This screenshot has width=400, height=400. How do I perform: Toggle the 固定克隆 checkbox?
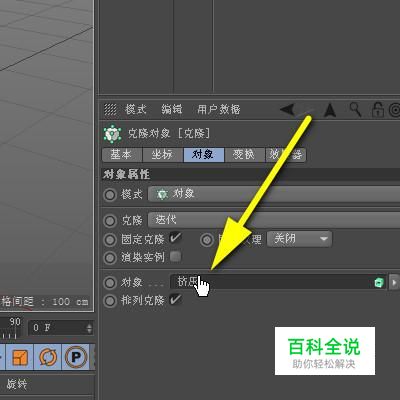point(175,238)
